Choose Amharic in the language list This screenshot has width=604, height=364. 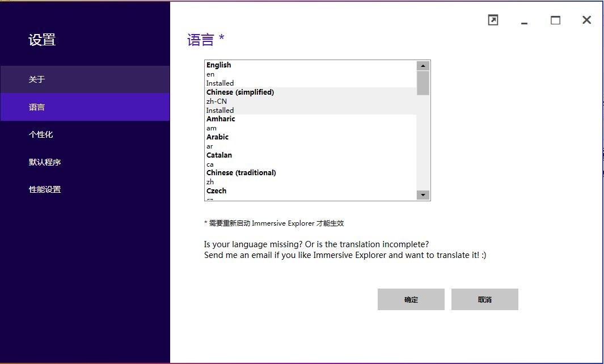click(x=310, y=123)
